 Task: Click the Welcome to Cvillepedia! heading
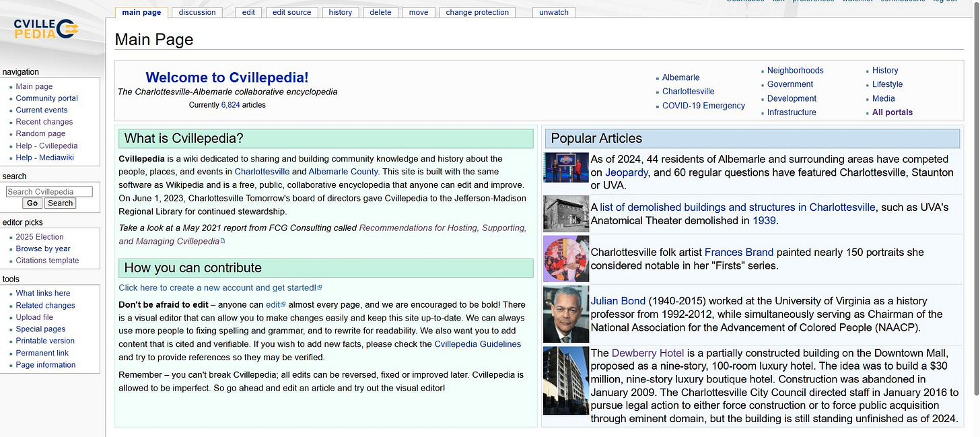(227, 77)
